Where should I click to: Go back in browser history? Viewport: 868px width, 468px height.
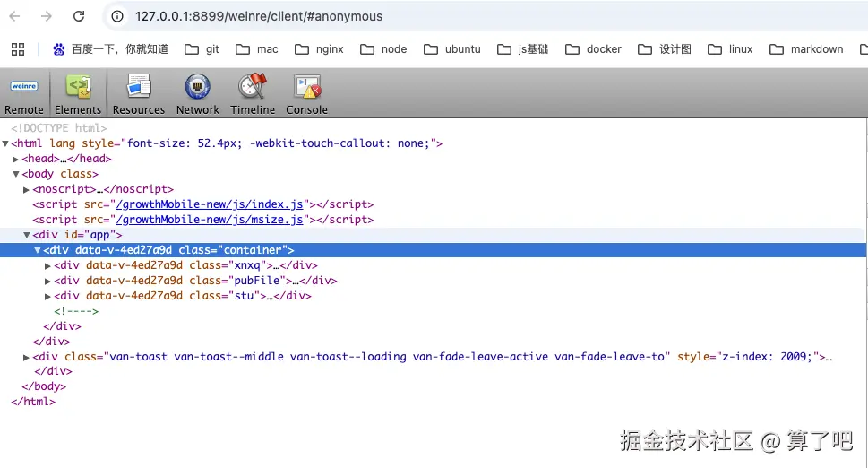tap(15, 16)
